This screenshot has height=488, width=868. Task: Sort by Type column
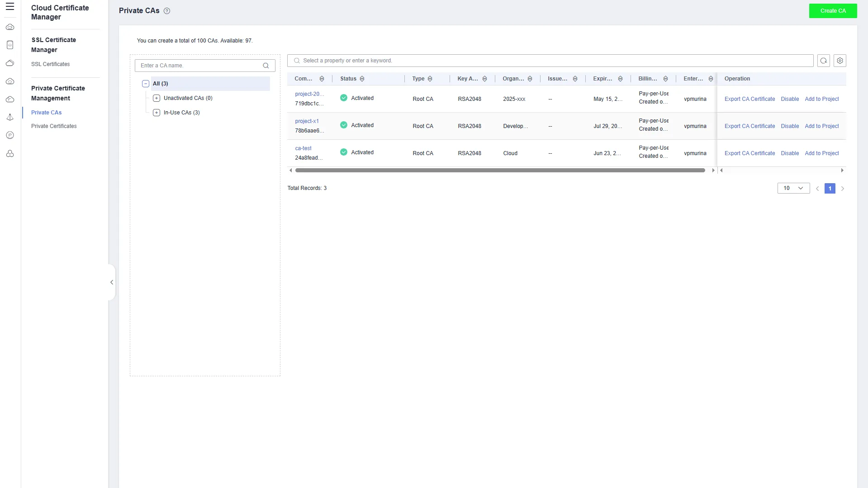[430, 79]
